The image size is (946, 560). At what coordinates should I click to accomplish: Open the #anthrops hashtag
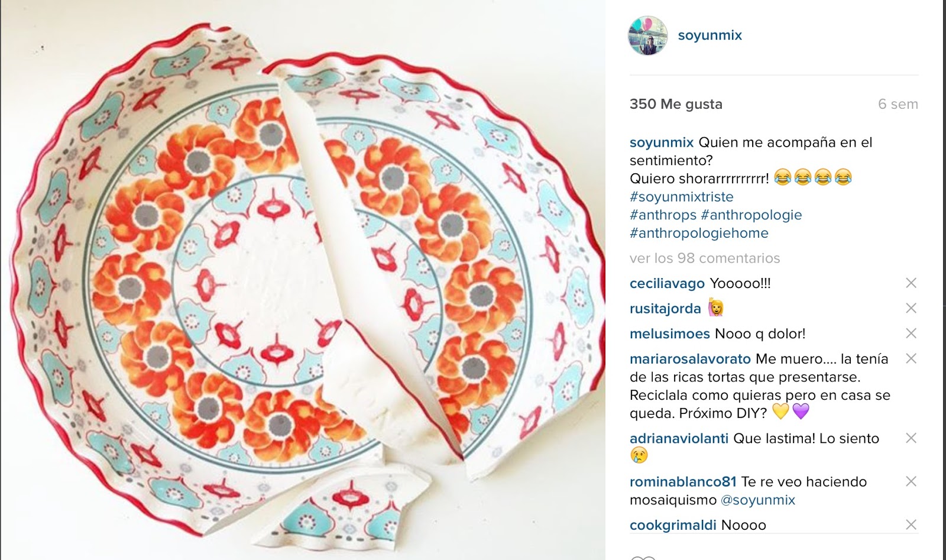point(663,215)
